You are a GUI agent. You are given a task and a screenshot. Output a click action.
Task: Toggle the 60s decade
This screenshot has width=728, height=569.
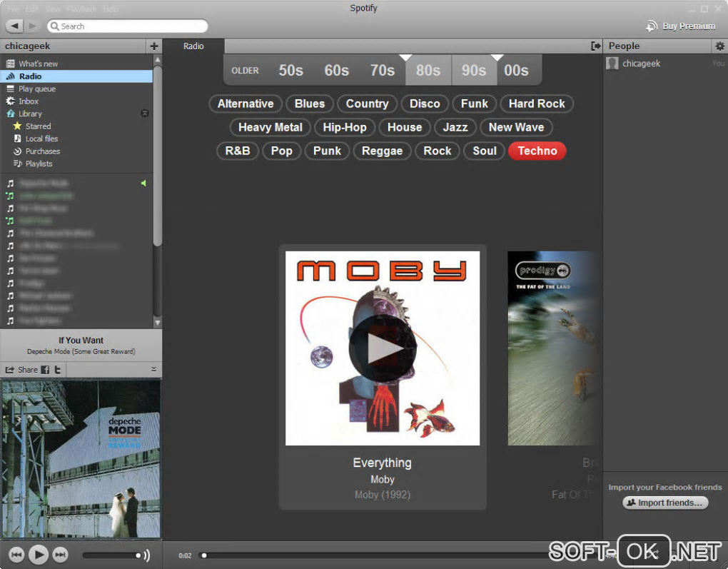337,71
